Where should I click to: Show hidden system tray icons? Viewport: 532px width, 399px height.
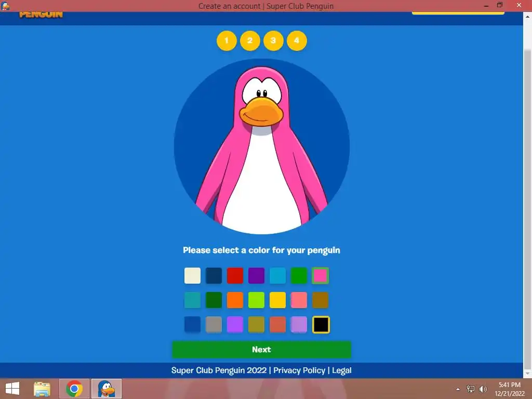(x=458, y=389)
